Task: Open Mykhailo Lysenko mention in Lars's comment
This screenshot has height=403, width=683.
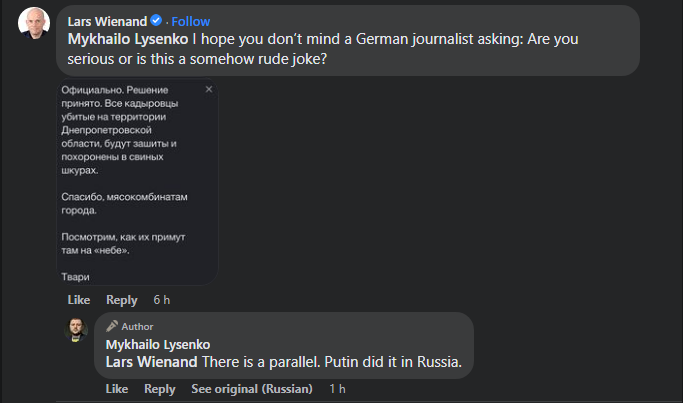Action: coord(124,39)
